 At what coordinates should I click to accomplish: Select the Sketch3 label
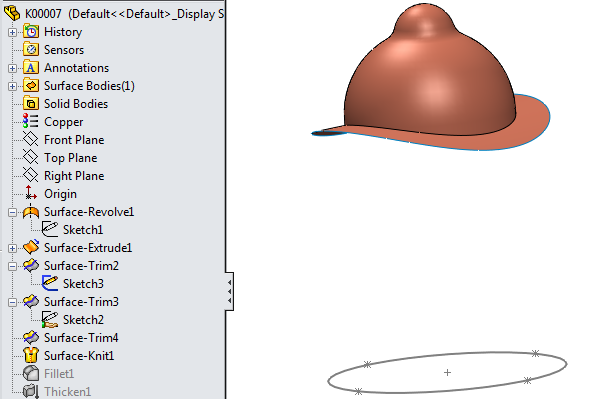pos(83,284)
